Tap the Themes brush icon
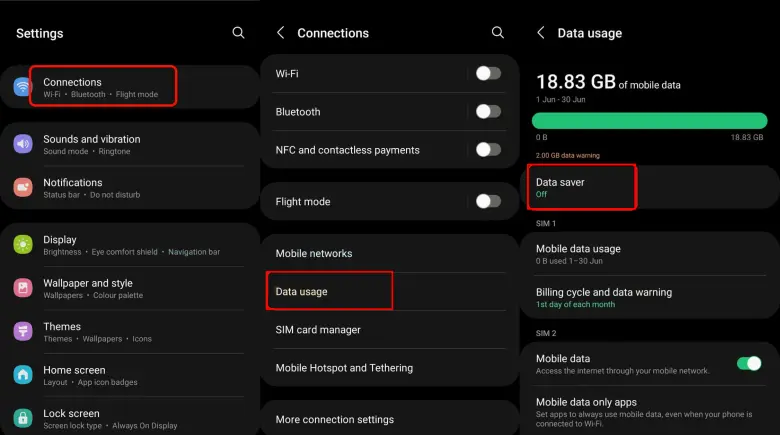This screenshot has height=435, width=780. pyautogui.click(x=23, y=331)
